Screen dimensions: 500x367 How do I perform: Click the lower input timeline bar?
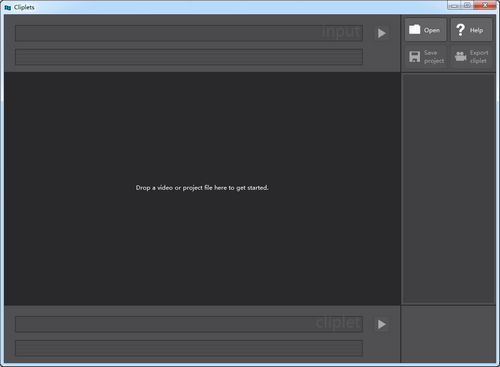(189, 57)
